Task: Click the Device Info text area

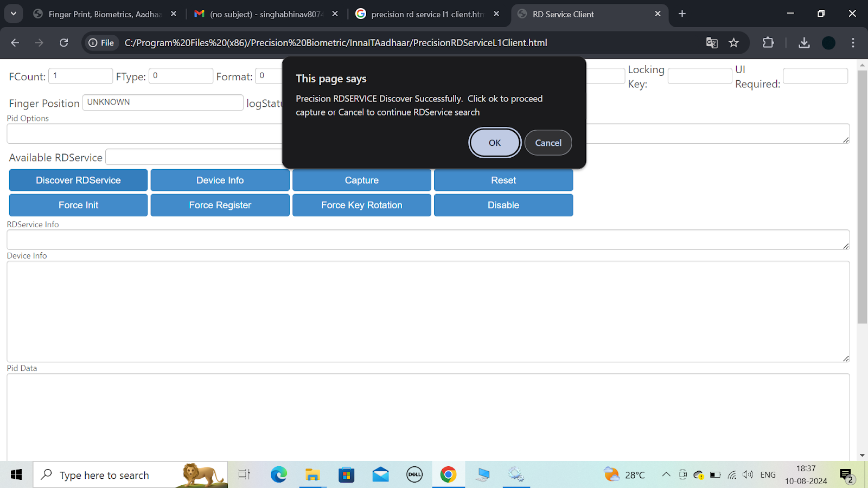Action: (428, 311)
